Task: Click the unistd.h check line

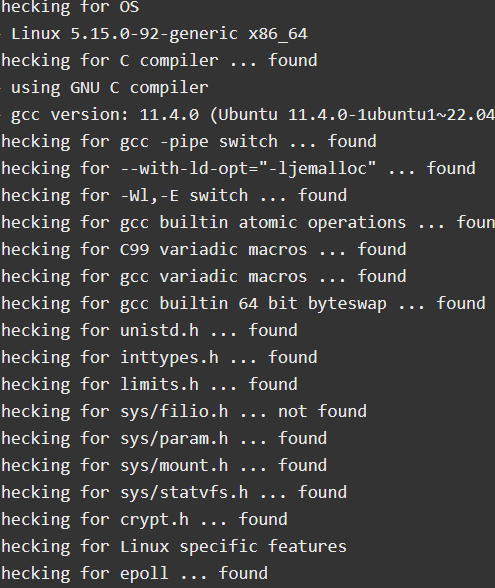Action: pyautogui.click(x=149, y=331)
